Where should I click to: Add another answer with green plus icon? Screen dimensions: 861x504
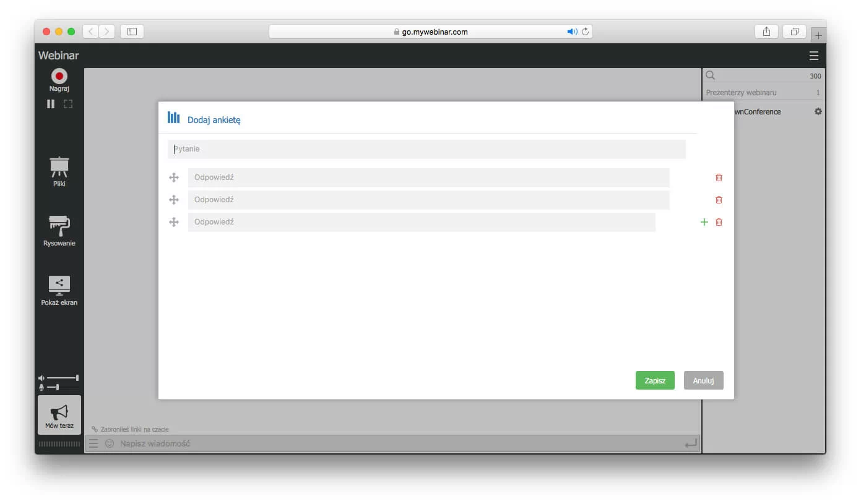click(704, 222)
